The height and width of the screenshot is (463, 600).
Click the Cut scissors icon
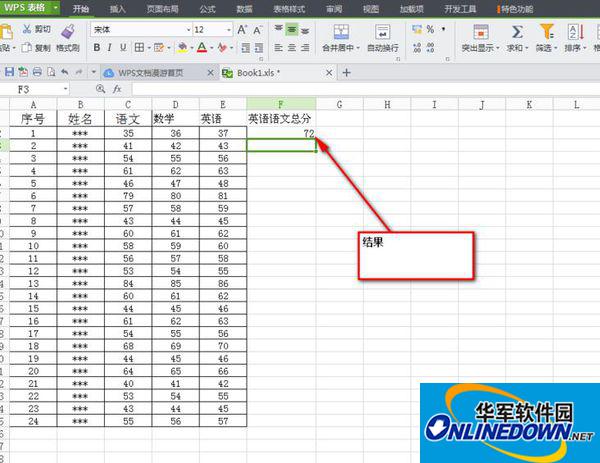tap(27, 29)
